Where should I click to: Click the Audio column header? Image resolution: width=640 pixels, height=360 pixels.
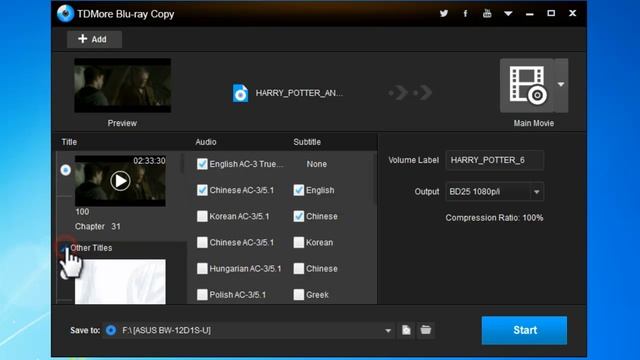click(206, 142)
